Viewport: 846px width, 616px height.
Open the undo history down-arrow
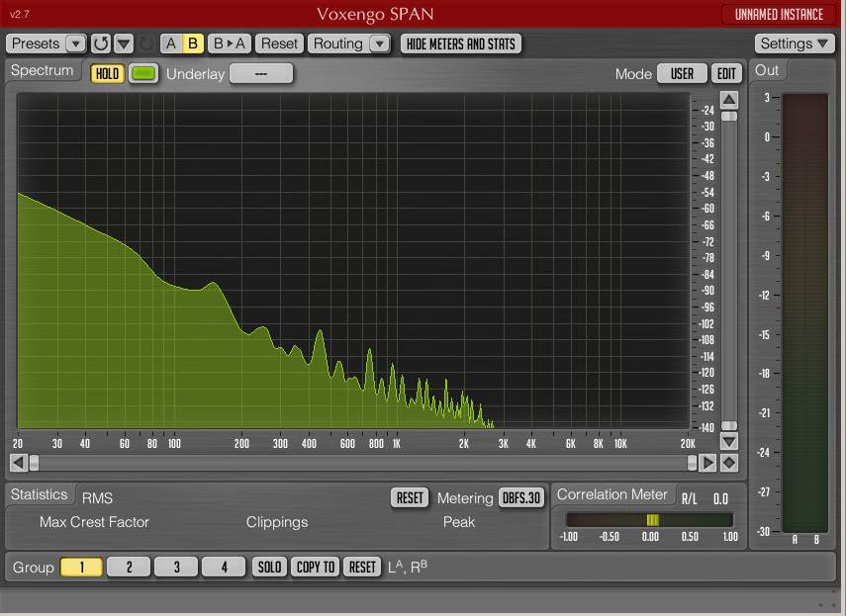click(x=124, y=44)
